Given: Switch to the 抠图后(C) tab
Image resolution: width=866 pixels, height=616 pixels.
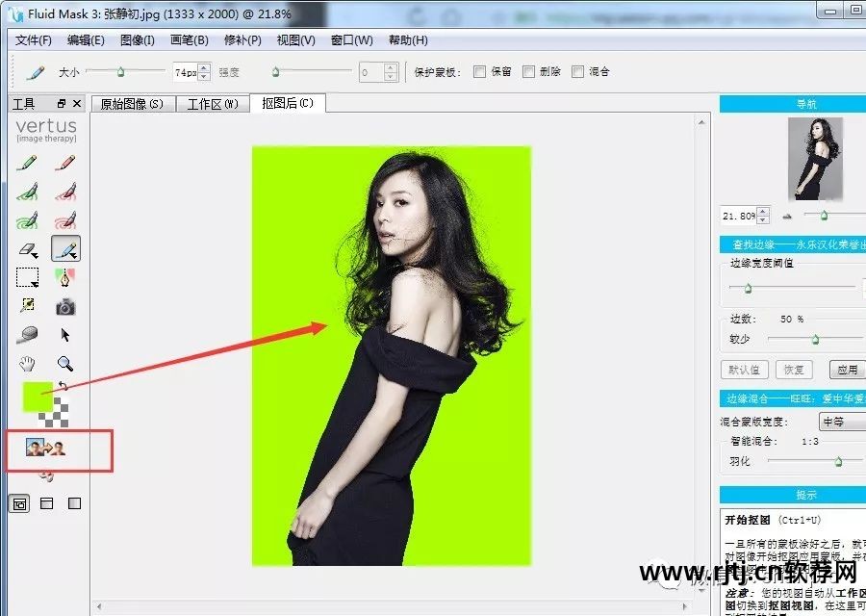Looking at the screenshot, I should coord(288,103).
